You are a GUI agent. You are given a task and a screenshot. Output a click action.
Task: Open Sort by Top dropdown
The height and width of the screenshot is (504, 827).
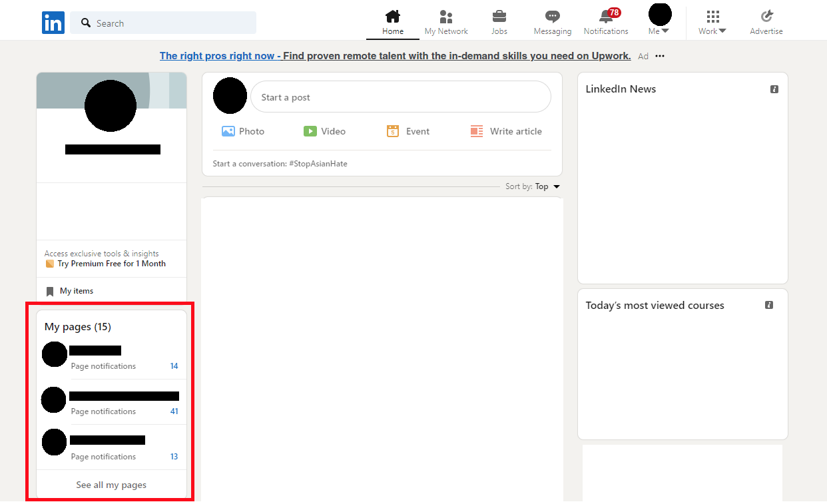533,186
